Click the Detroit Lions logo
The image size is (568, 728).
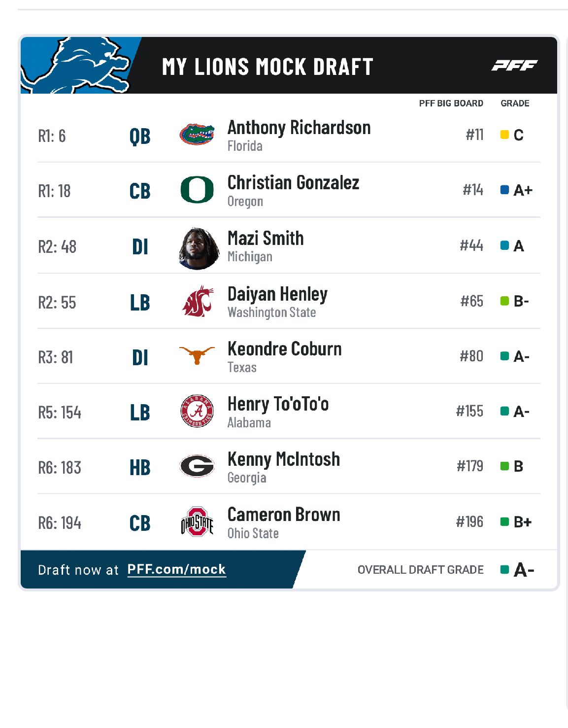coord(76,65)
